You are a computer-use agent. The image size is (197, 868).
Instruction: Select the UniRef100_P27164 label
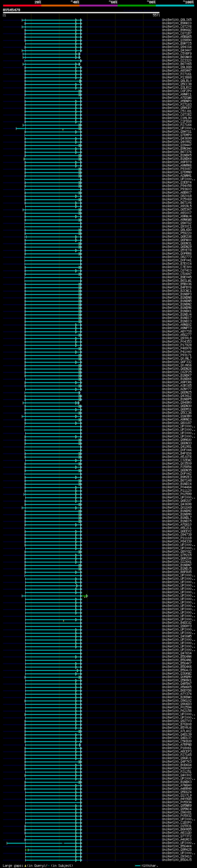click(x=177, y=125)
